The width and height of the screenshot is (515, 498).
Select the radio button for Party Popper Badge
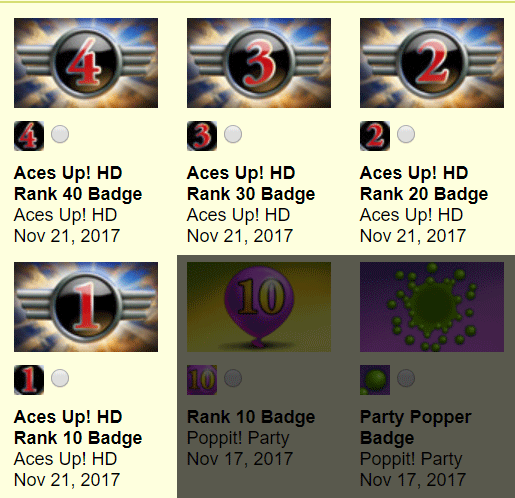coord(406,378)
